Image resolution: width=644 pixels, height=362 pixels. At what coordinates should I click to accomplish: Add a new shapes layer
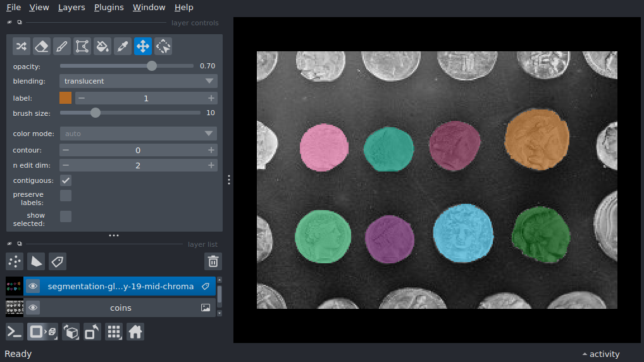36,261
